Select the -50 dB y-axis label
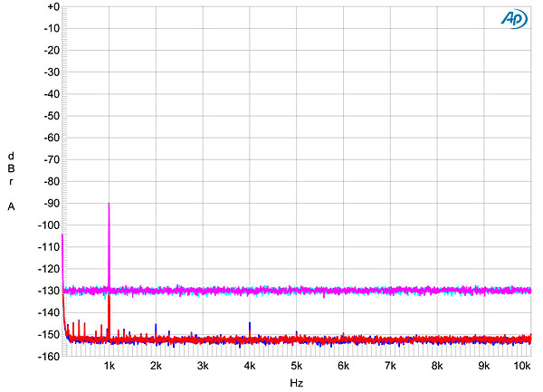Screen dimensions: 543x392 click(51, 116)
